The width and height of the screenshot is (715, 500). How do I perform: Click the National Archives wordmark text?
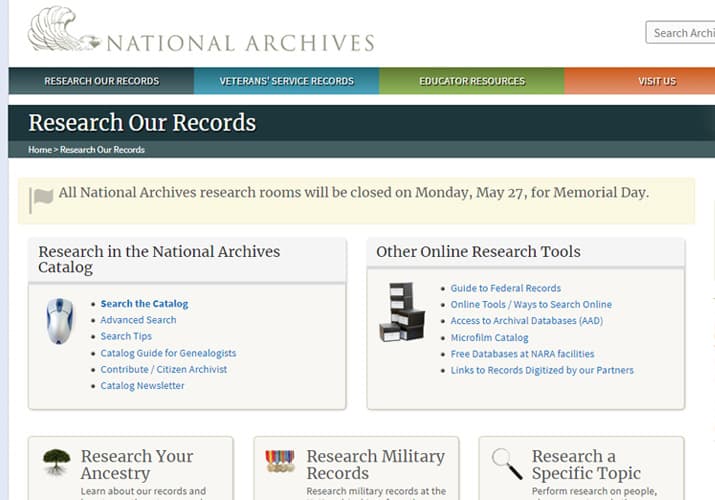pos(240,43)
